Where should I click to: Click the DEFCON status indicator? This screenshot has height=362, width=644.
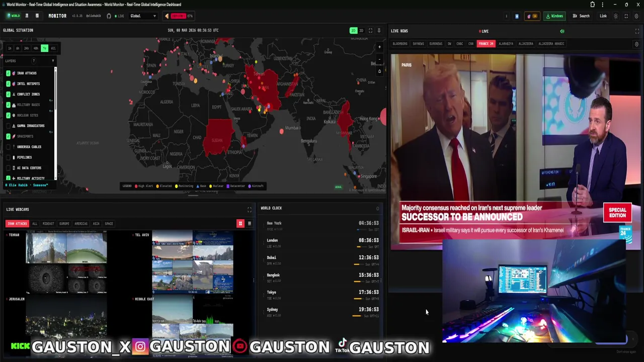pos(179,16)
